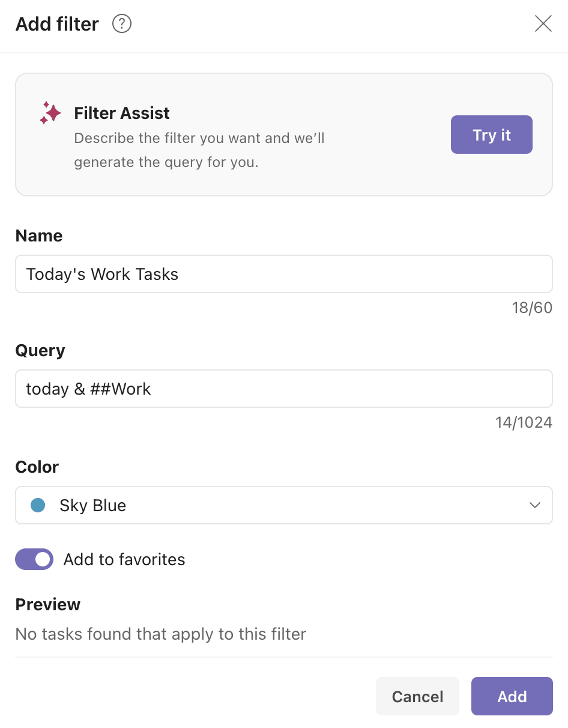Click the Filter Assist sparkle icon
This screenshot has height=728, width=568.
[50, 113]
